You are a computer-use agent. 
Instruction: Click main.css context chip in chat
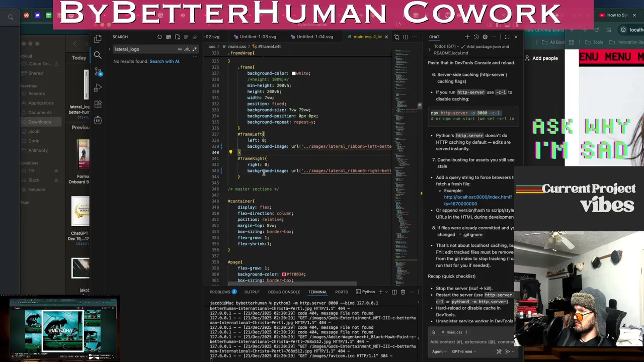click(454, 332)
